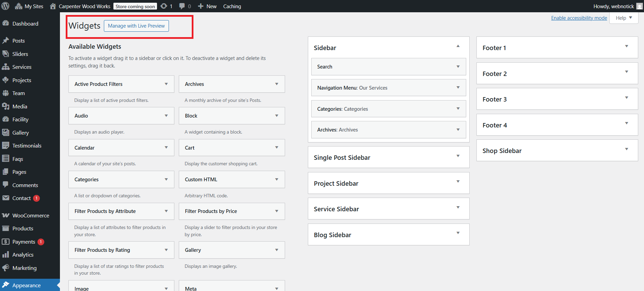Click the Contact envelope icon
The height and width of the screenshot is (291, 644).
pyautogui.click(x=5, y=198)
